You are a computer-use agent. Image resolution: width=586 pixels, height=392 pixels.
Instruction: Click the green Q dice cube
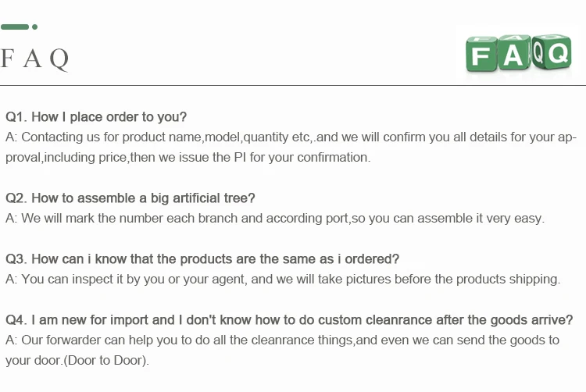click(552, 52)
